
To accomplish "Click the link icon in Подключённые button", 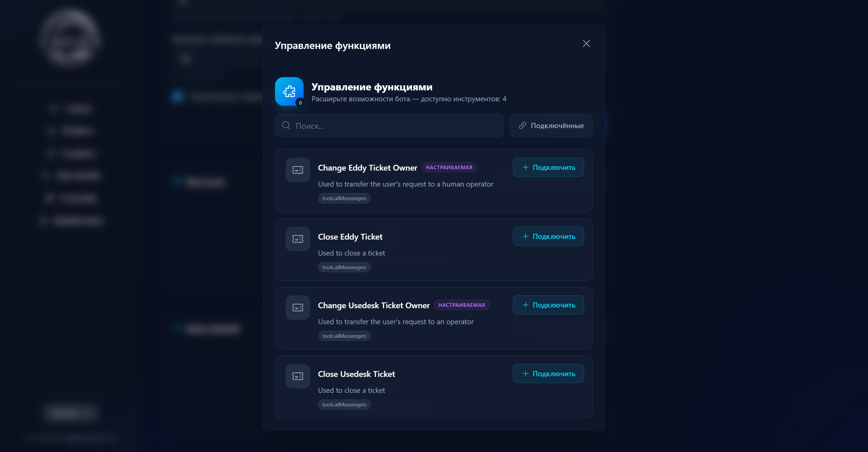I will click(x=523, y=126).
